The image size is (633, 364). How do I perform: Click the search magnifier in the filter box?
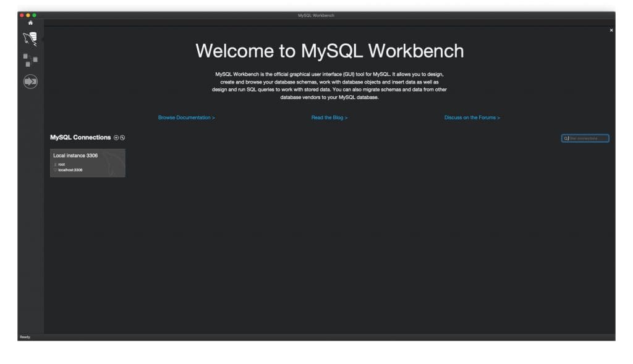566,138
